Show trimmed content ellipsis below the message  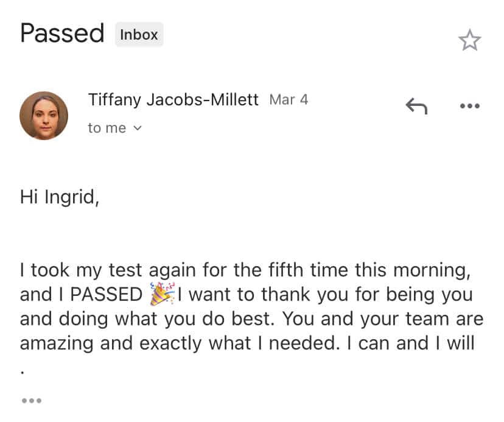[31, 400]
